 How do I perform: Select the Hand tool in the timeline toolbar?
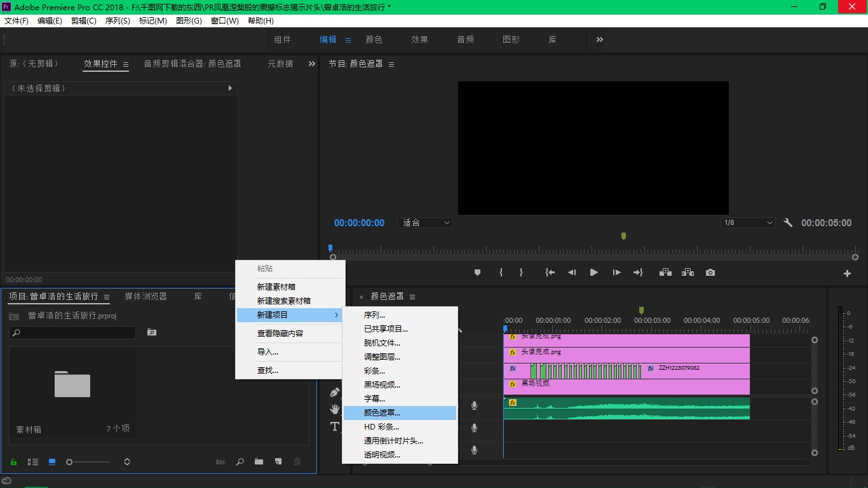[335, 410]
